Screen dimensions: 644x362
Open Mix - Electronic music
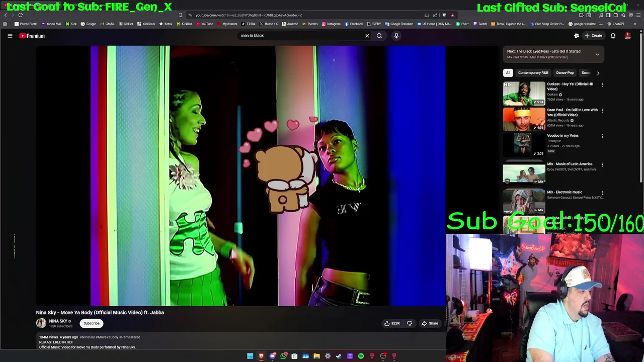pos(524,202)
